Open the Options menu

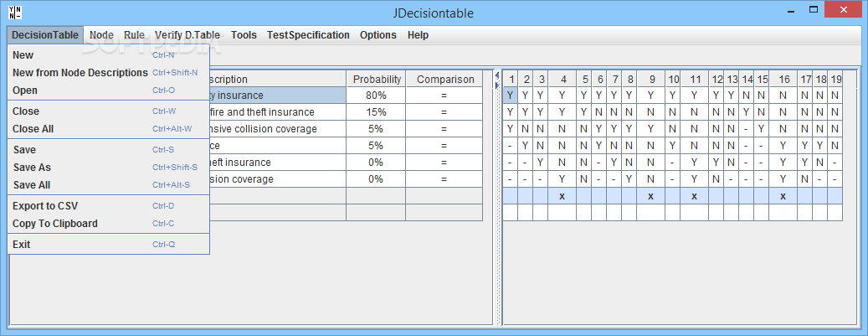tap(378, 35)
